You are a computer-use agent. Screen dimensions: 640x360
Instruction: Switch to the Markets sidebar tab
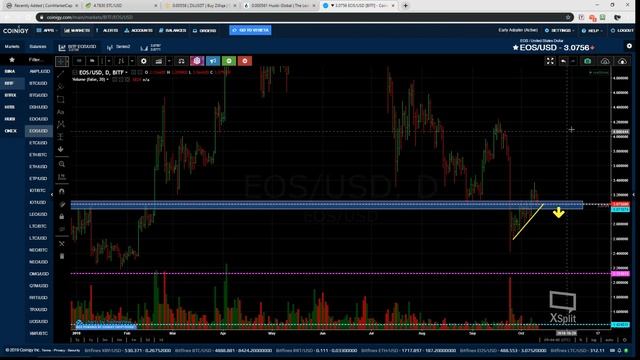tap(12, 47)
